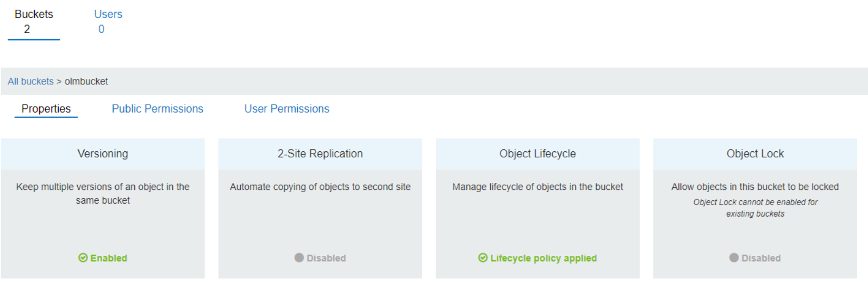Open the Versioning card header

[x=103, y=154]
